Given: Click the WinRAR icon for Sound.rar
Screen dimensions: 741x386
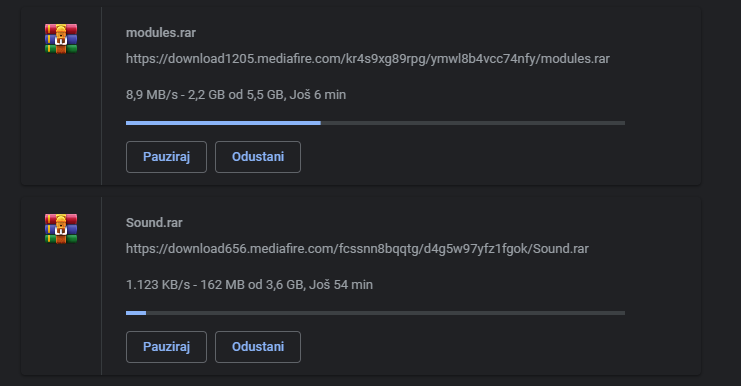Looking at the screenshot, I should (61, 229).
